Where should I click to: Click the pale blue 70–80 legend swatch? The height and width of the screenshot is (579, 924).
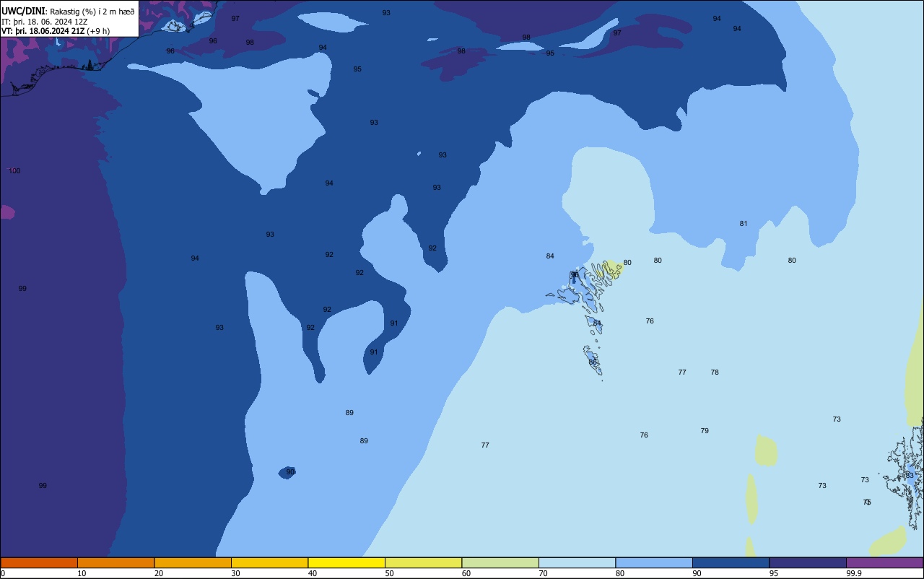tap(577, 562)
